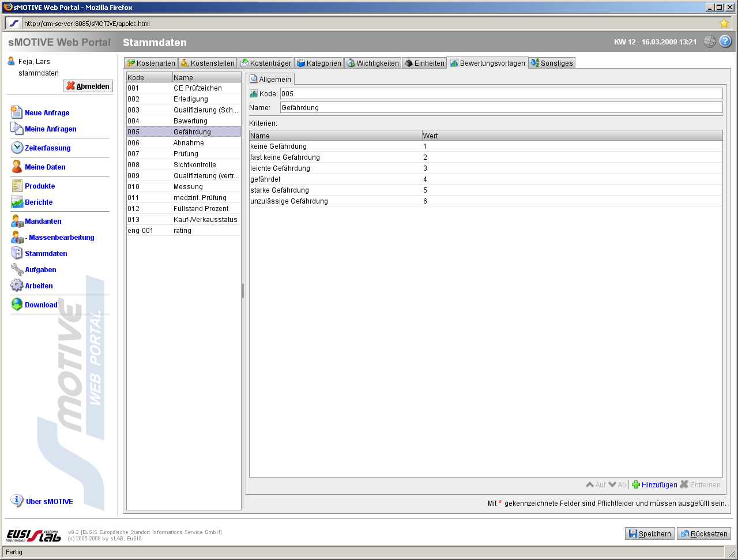Click the Arbeiten gear icon
Image resolution: width=738 pixels, height=560 pixels.
point(17,285)
